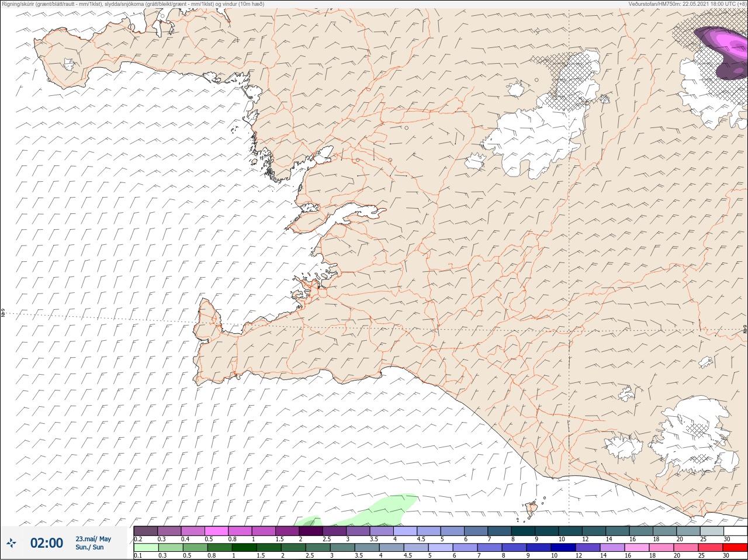748x560 pixels.
Task: Click the bright pink upper swatch labelled 0.5
Action: pos(216,531)
